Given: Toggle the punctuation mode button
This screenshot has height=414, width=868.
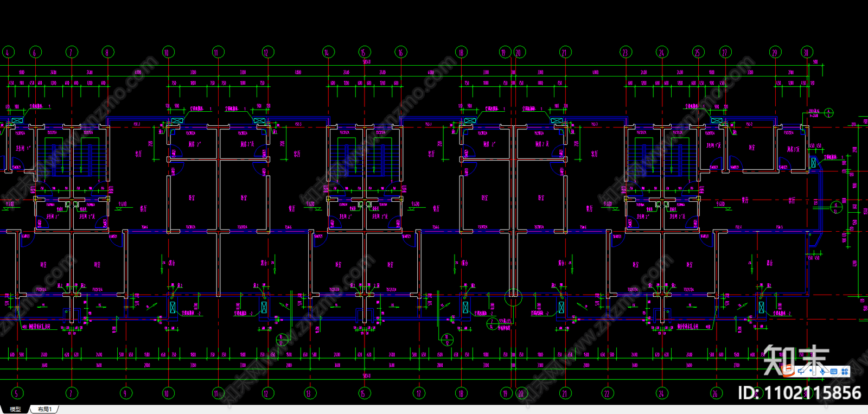Looking at the screenshot, I should pyautogui.click(x=812, y=371).
